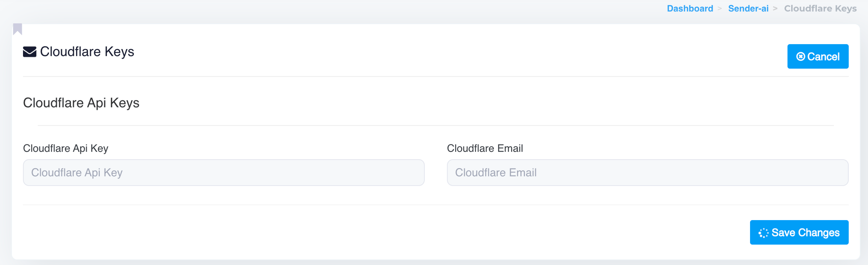Click the spinner icon inside Save Changes
The width and height of the screenshot is (868, 265).
(763, 233)
